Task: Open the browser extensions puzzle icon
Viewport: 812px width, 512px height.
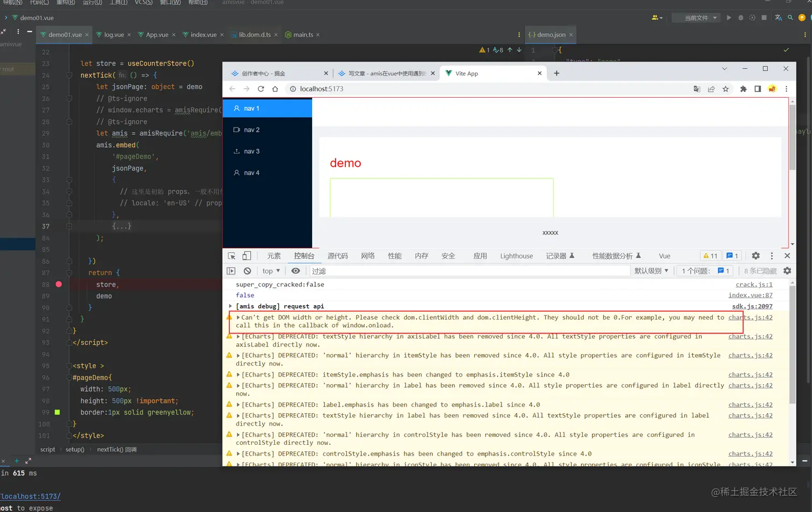Action: pyautogui.click(x=743, y=89)
